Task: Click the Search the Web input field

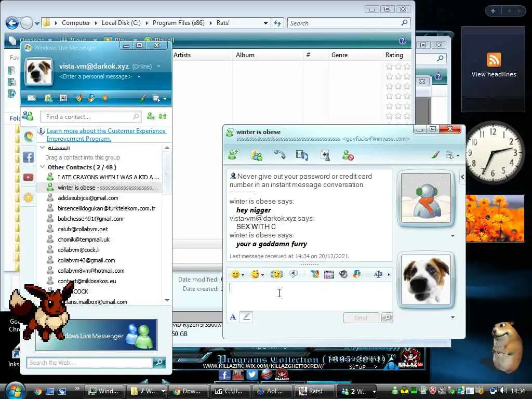Action: coord(89,362)
